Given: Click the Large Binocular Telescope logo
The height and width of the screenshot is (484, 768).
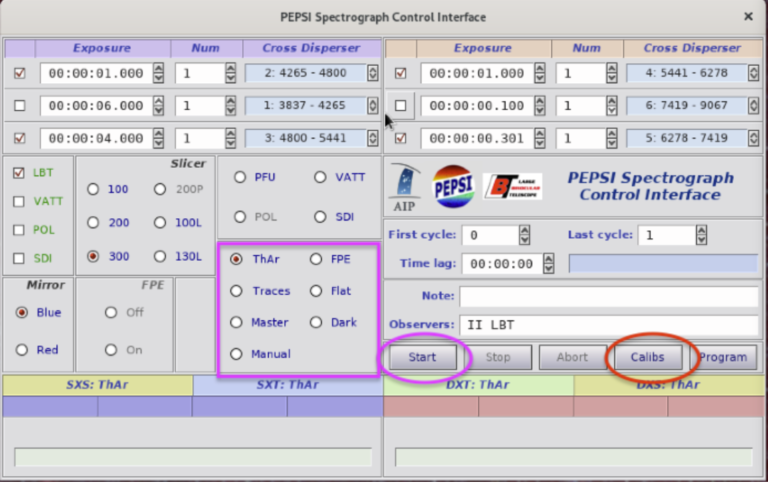Looking at the screenshot, I should 513,186.
